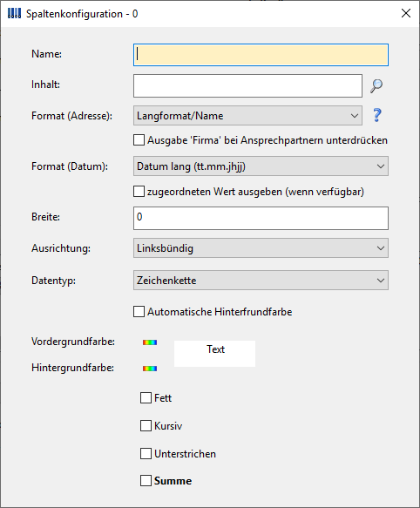Enable the Summe checkbox
Viewport: 420px width, 508px height.
(x=146, y=480)
